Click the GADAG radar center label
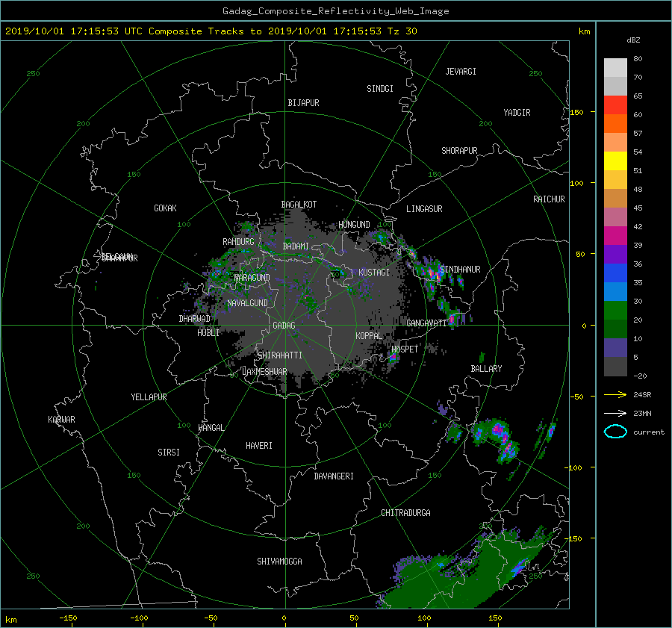The width and height of the screenshot is (672, 628). click(284, 326)
